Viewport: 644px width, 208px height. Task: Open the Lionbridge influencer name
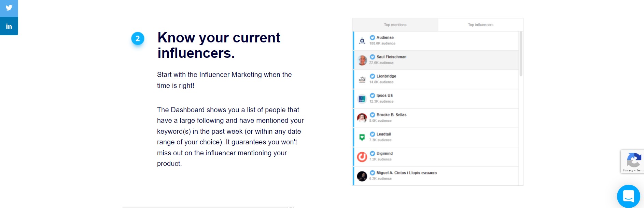[386, 76]
